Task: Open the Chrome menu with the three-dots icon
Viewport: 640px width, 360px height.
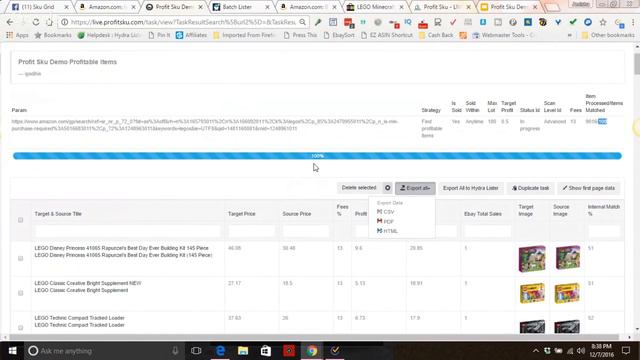Action: click(633, 22)
